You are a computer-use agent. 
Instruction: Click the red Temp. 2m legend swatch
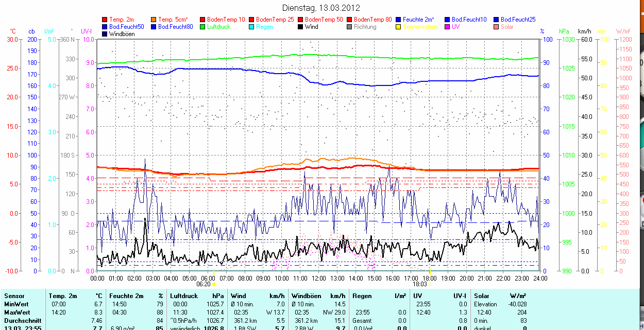coord(105,20)
